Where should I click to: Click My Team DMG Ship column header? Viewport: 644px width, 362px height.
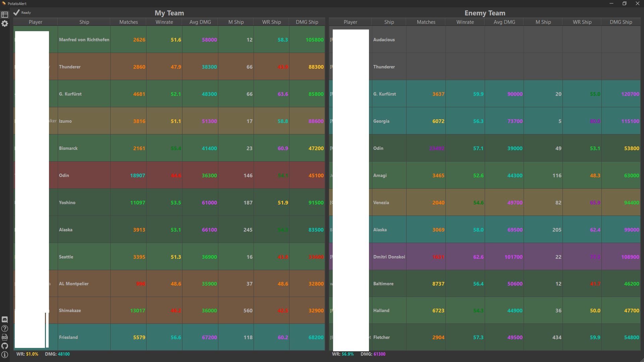point(307,22)
